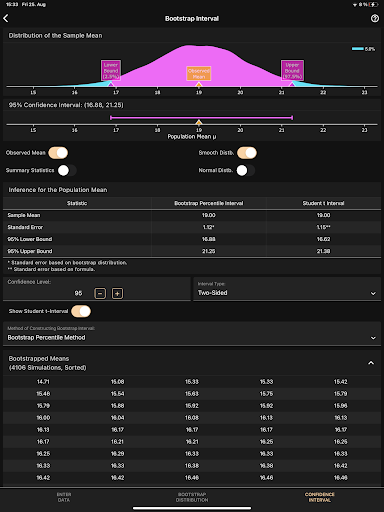This screenshot has height=512, width=384.
Task: Tap the Distribution of the Sample Mean heading
Action: click(55, 36)
